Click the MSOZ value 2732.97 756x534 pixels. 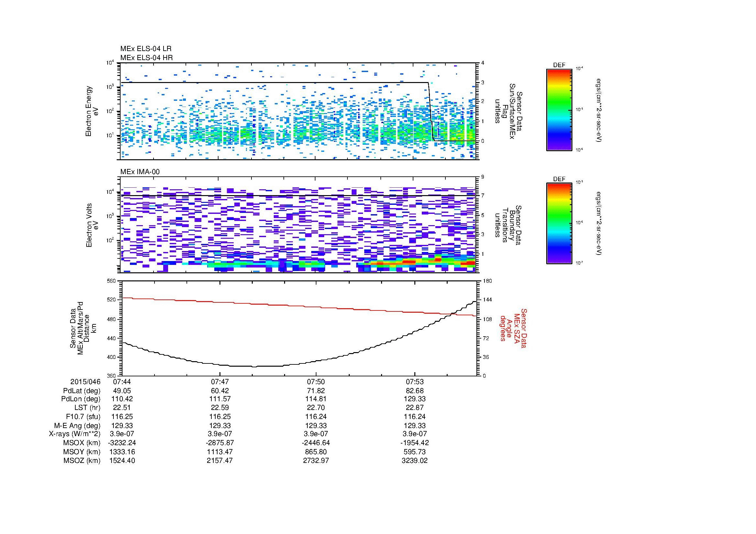[x=316, y=461]
